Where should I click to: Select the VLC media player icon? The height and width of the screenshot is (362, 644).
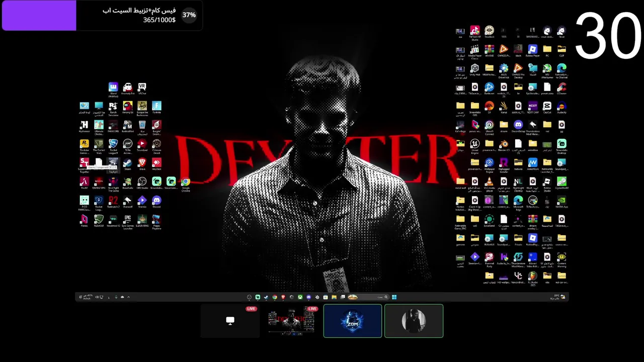[489, 183]
